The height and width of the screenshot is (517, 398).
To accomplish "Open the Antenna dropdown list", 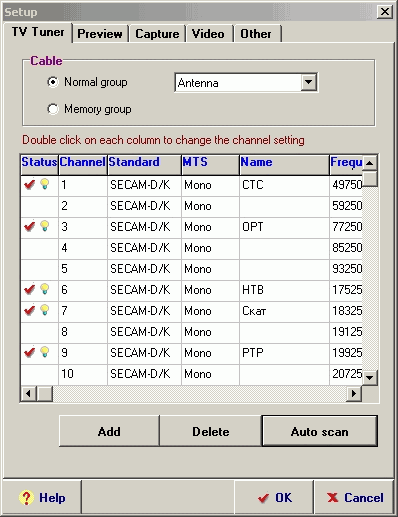I will [309, 82].
